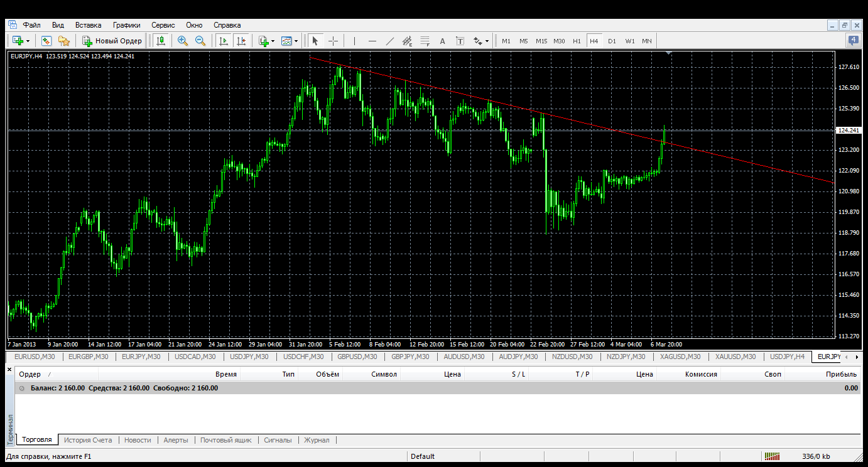Image resolution: width=868 pixels, height=467 pixels.
Task: Close the Terminal panel with the x
Action: click(9, 370)
